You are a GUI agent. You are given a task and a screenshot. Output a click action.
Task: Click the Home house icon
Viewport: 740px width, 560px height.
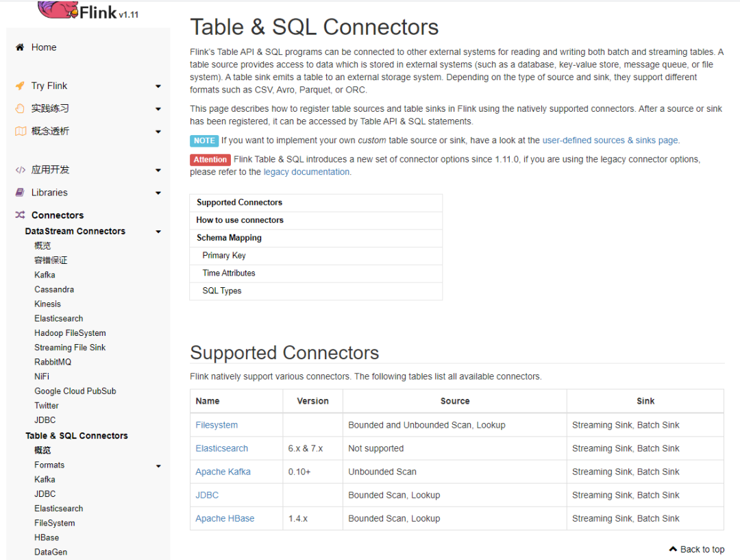point(20,47)
